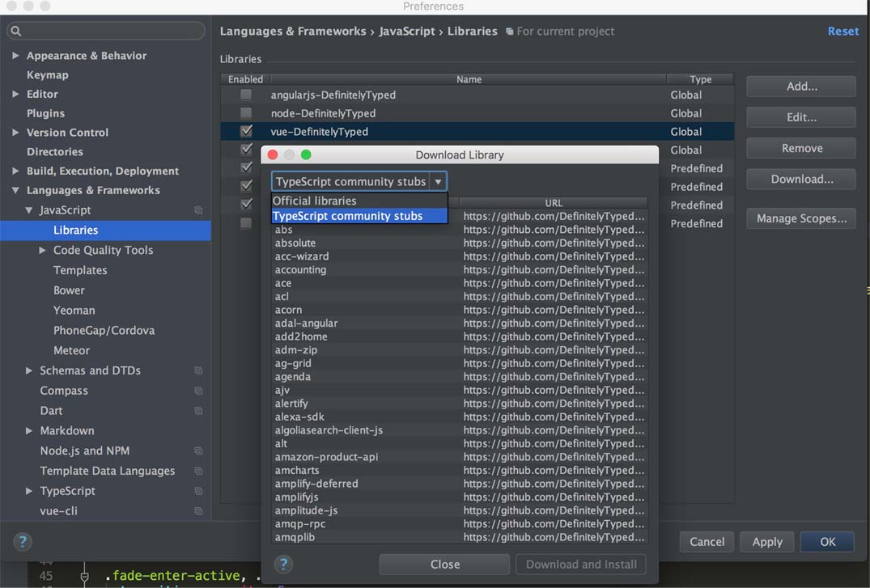
Task: Expand the Editor section
Action: [x=15, y=95]
